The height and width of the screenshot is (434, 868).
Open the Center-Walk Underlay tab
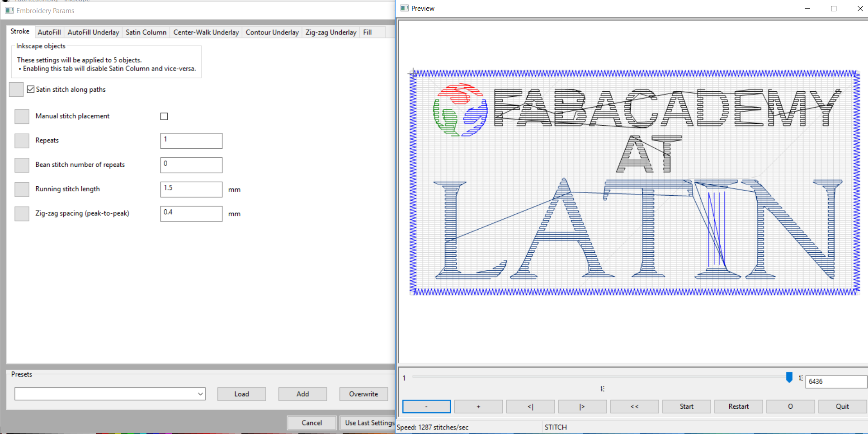click(x=206, y=33)
